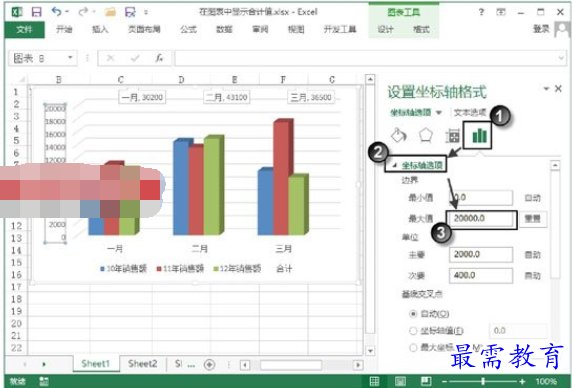Click the worksheet vertical scrollbar down arrow
This screenshot has width=572, height=388.
[370, 351]
